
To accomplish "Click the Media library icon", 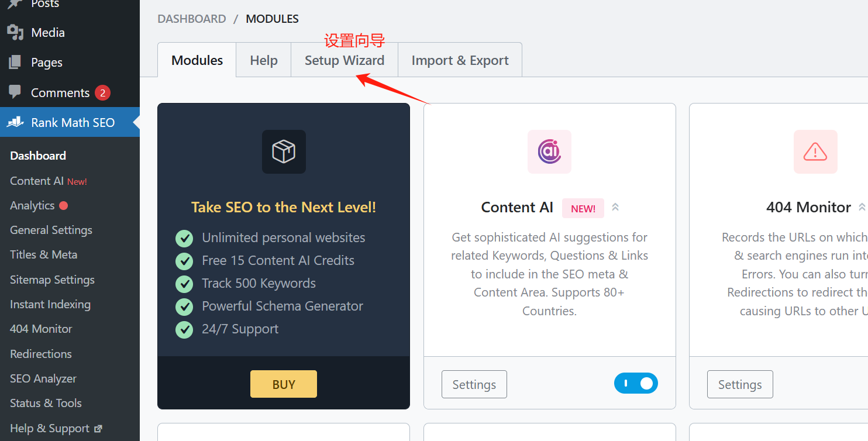I will (15, 32).
